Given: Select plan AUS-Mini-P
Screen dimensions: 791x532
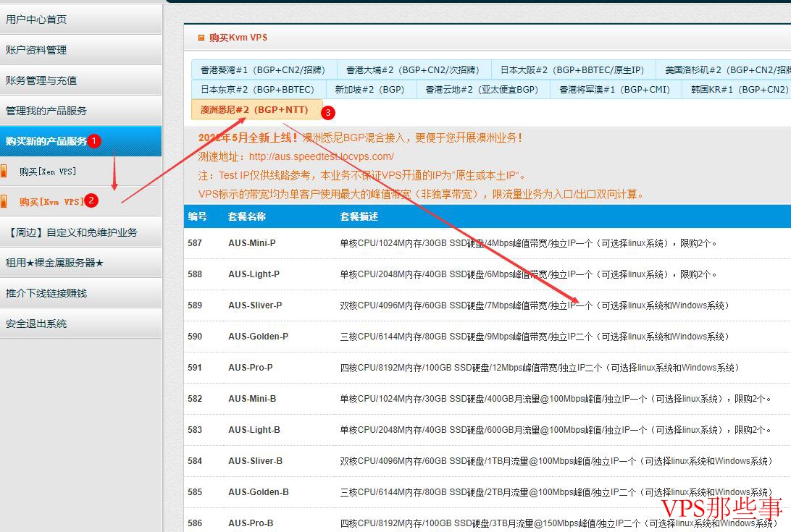Looking at the screenshot, I should (x=252, y=243).
